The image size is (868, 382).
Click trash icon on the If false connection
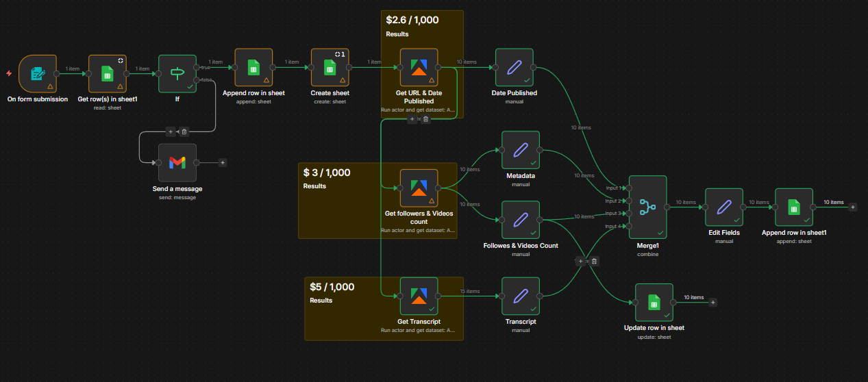click(184, 131)
